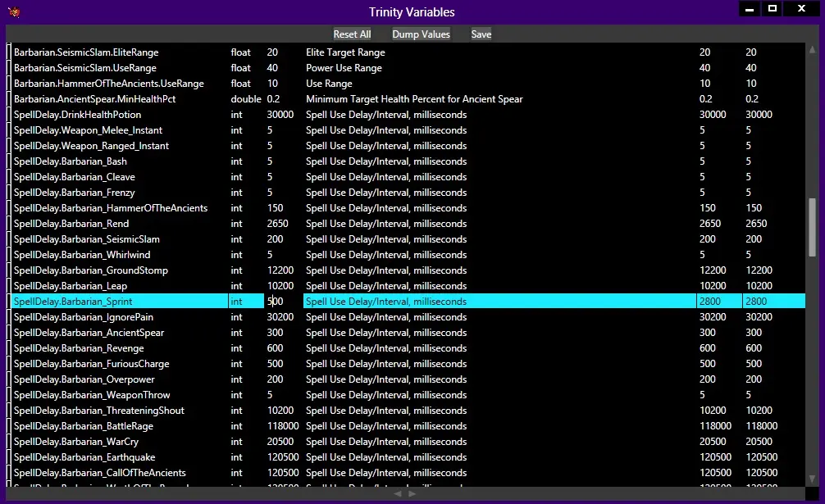Select SpellDelay.Barbarian_Whirlwind row name

point(82,254)
